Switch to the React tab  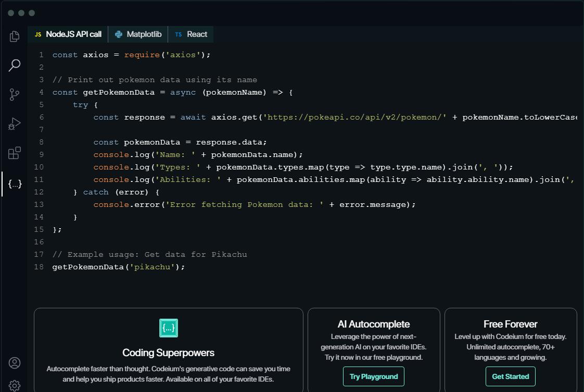pos(191,34)
